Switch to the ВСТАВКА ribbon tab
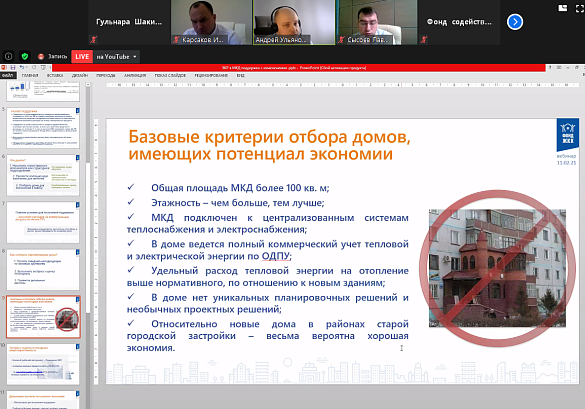This screenshot has width=585, height=409. (55, 75)
